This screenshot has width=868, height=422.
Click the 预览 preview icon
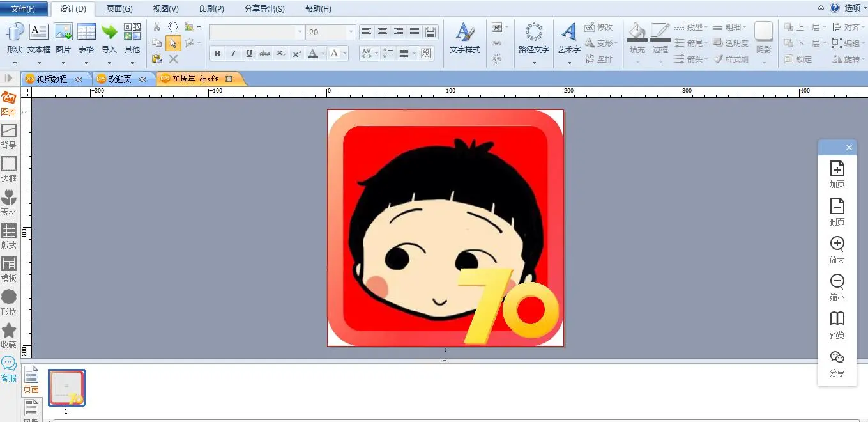point(837,324)
